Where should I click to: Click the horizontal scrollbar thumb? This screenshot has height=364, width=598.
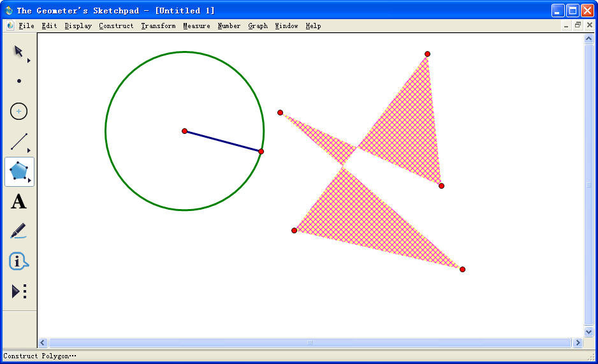(x=310, y=342)
